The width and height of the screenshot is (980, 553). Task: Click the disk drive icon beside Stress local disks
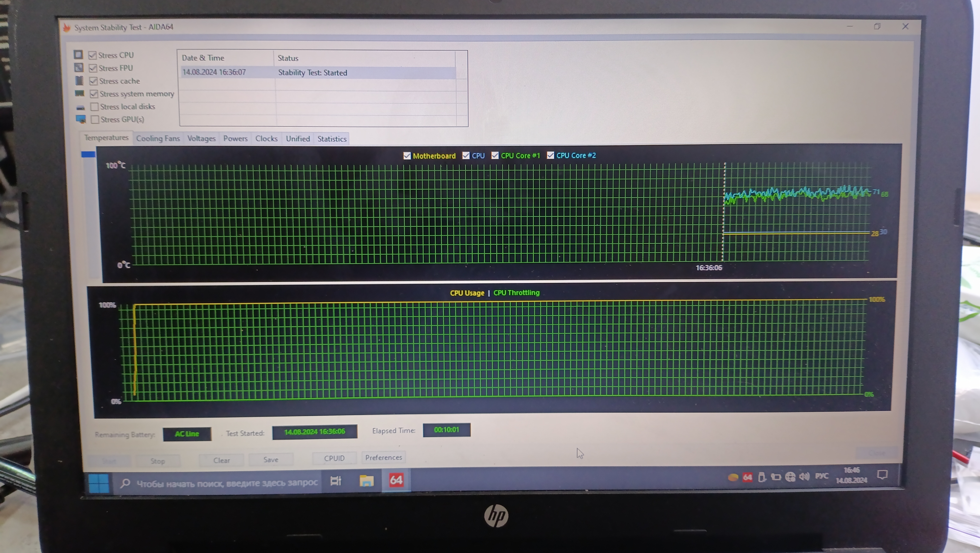click(x=80, y=107)
